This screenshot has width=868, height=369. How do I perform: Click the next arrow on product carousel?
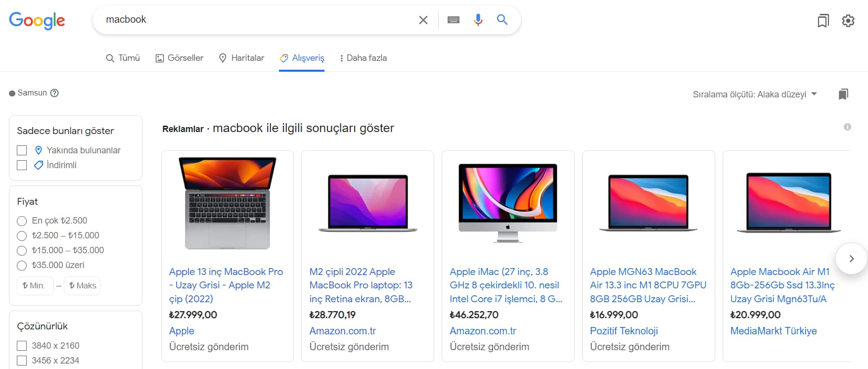[851, 258]
